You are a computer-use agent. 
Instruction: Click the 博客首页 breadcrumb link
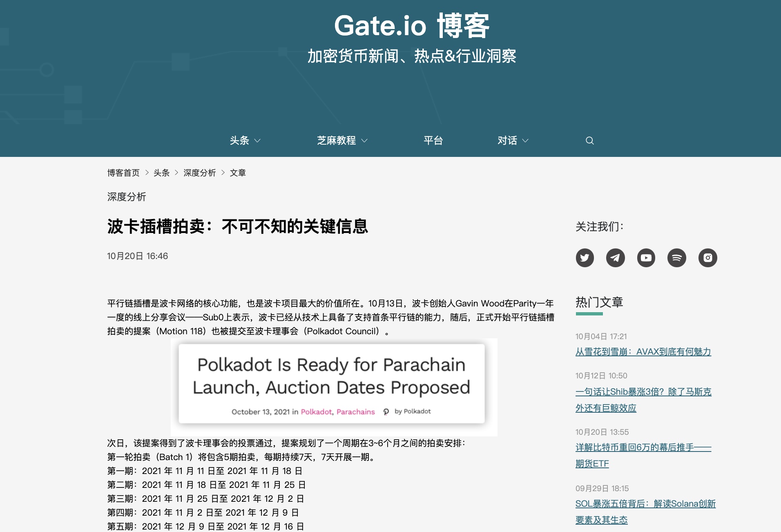coord(123,173)
